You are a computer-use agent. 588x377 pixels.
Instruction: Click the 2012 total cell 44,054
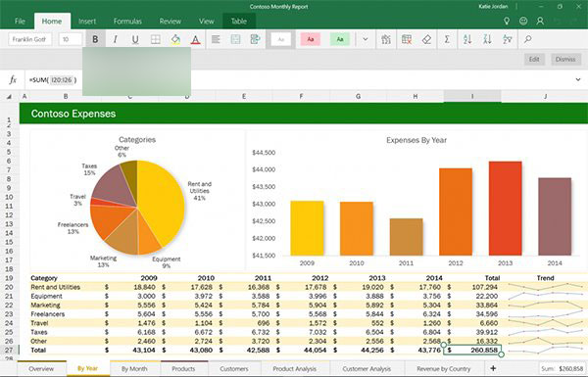click(x=301, y=350)
